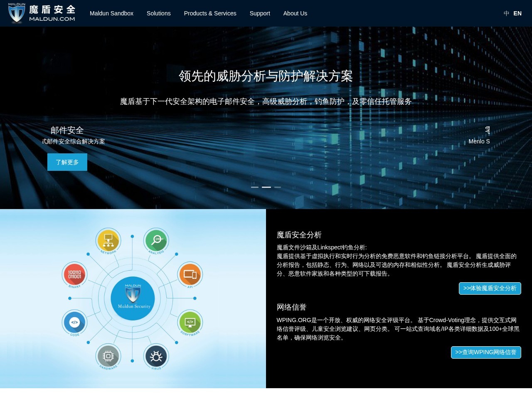The width and height of the screenshot is (532, 399).
Task: Click the green Software monitor icon
Action: tap(190, 322)
